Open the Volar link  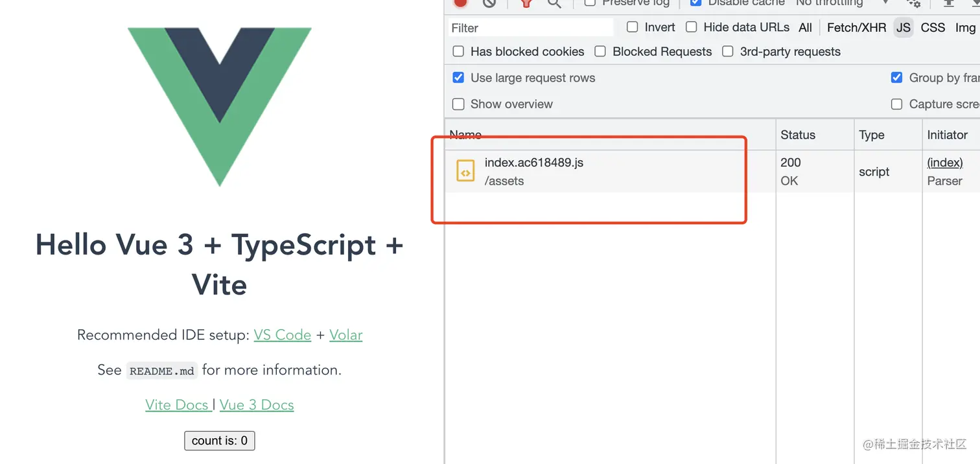point(346,335)
